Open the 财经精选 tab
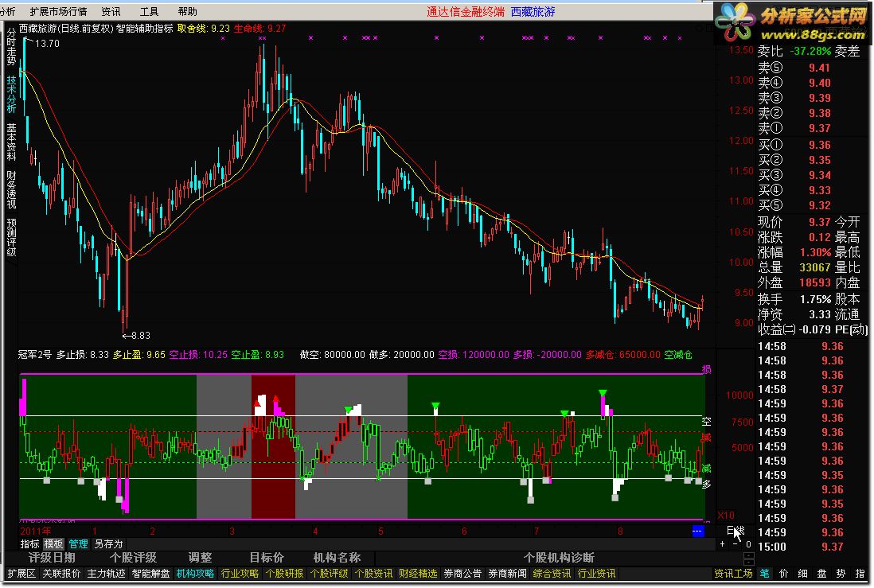Viewport: 874px width, 588px height. [418, 574]
